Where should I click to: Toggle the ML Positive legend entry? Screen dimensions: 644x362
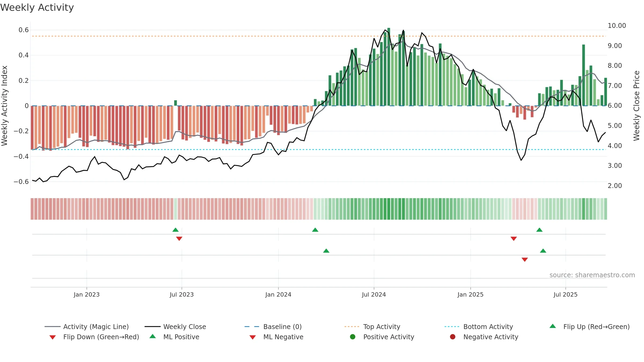(174, 337)
